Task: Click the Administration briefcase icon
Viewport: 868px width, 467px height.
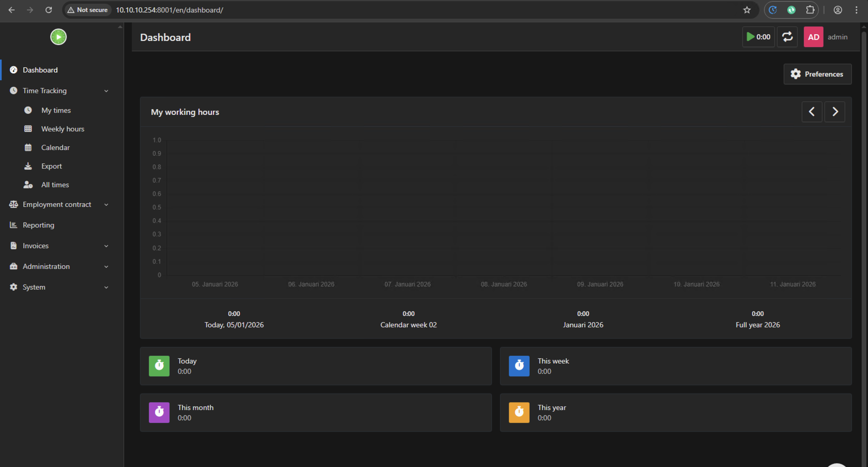Action: 13,266
